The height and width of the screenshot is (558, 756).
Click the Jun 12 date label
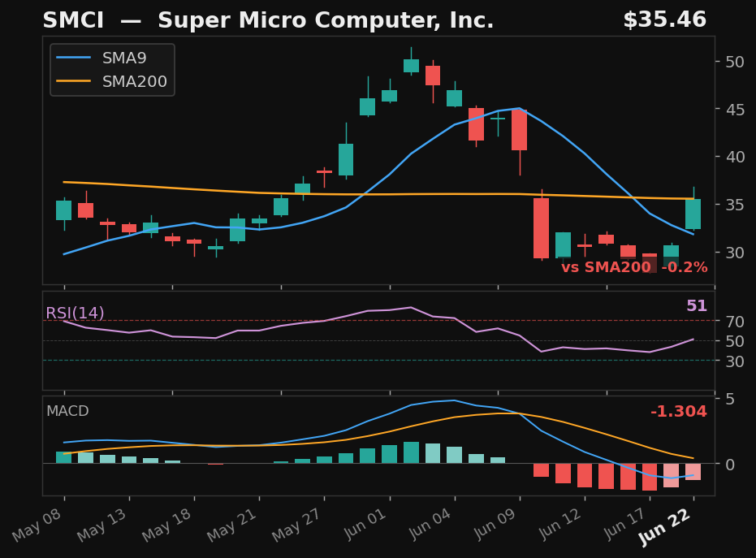[561, 523]
